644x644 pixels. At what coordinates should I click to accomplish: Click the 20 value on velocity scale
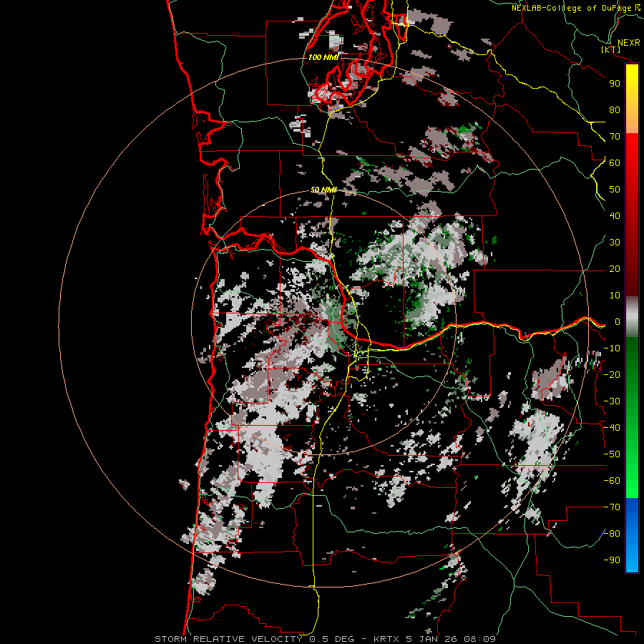coord(615,268)
